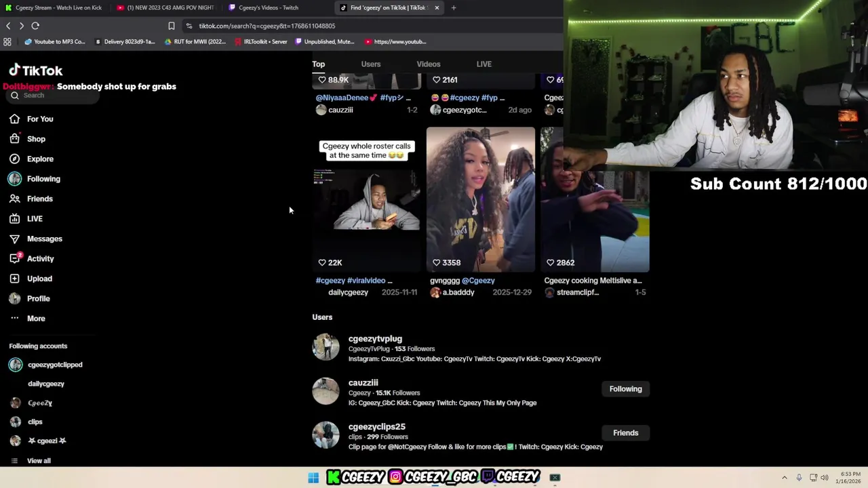Click the heart on the 2862 video
This screenshot has width=868, height=488.
(550, 262)
